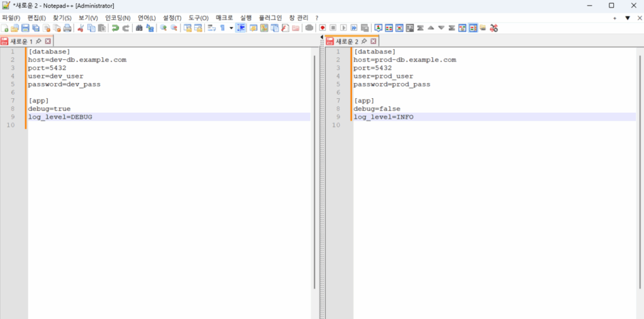The height and width of the screenshot is (319, 644).
Task: Click the plus button at menu bar right
Action: coord(614,18)
